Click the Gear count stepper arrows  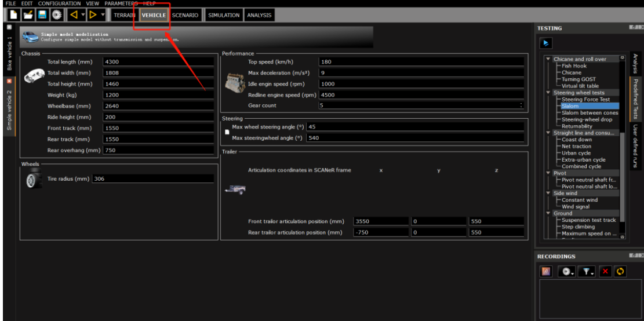click(521, 105)
